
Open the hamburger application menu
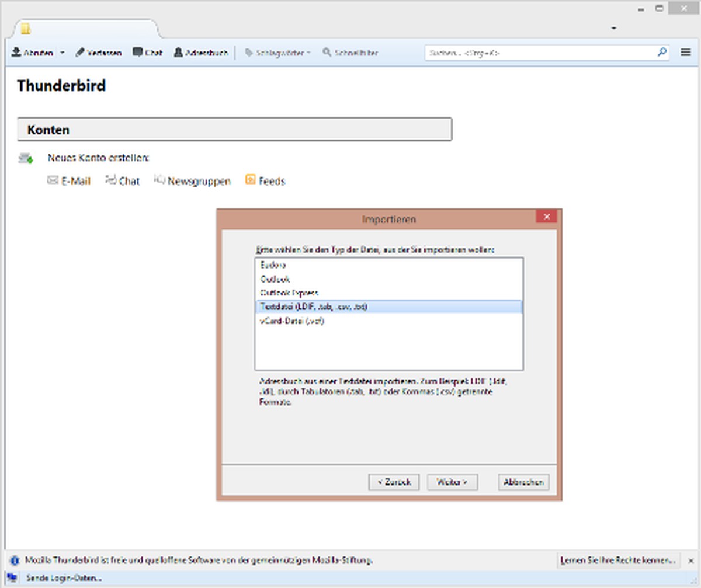click(x=686, y=52)
